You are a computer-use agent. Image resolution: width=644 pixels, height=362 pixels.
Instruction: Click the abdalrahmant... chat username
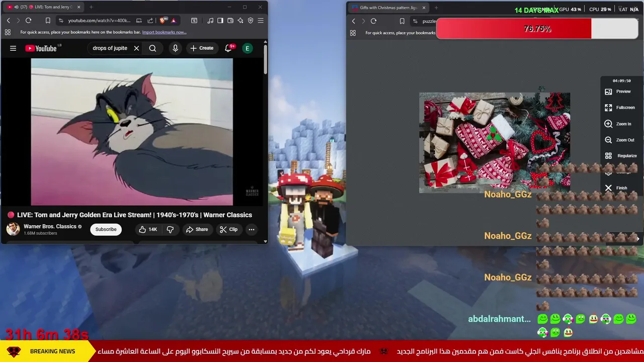(x=499, y=319)
